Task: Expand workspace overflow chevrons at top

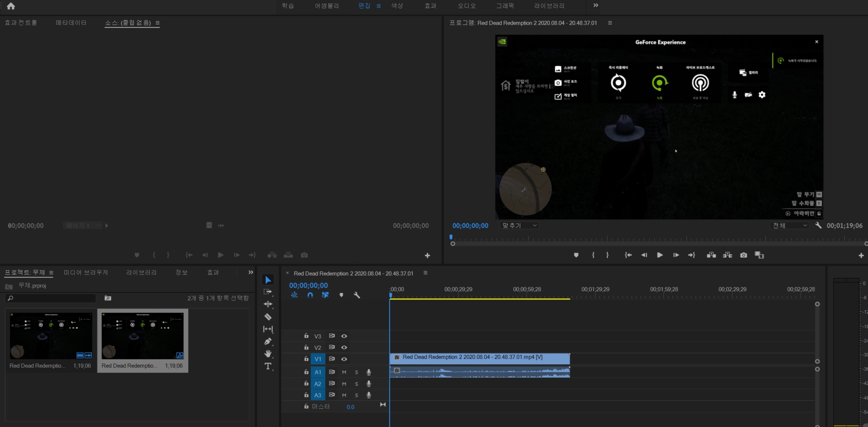Action: [x=596, y=5]
